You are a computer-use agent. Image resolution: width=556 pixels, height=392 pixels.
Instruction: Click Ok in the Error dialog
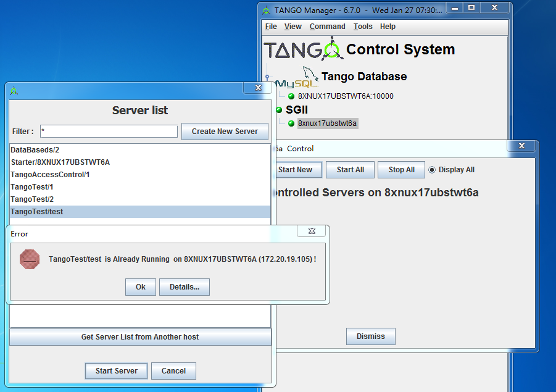(x=141, y=286)
